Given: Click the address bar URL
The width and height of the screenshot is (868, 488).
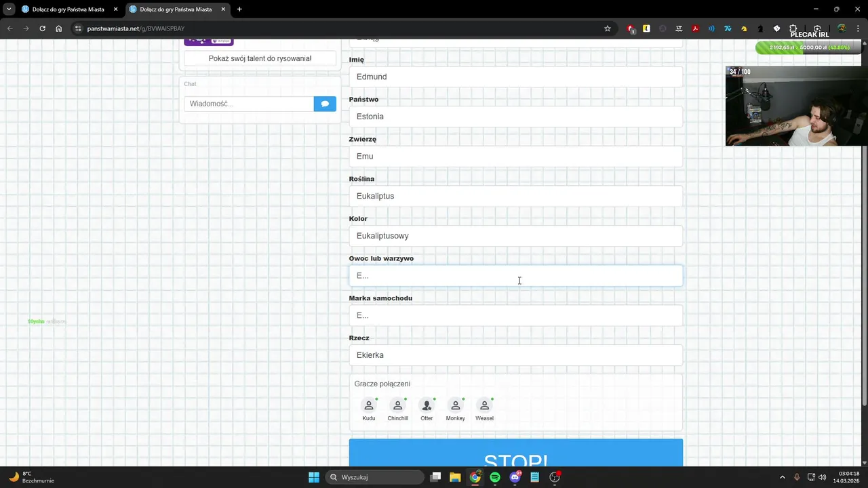Looking at the screenshot, I should point(136,28).
